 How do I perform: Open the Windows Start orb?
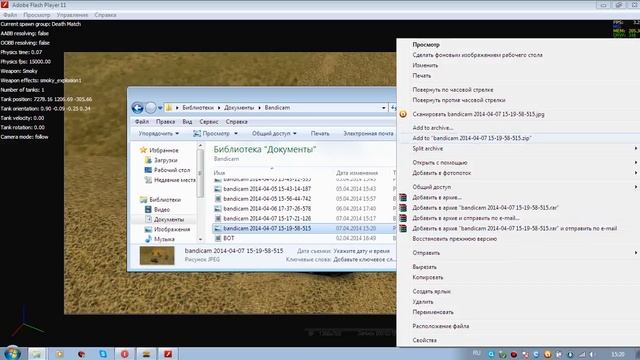point(12,353)
